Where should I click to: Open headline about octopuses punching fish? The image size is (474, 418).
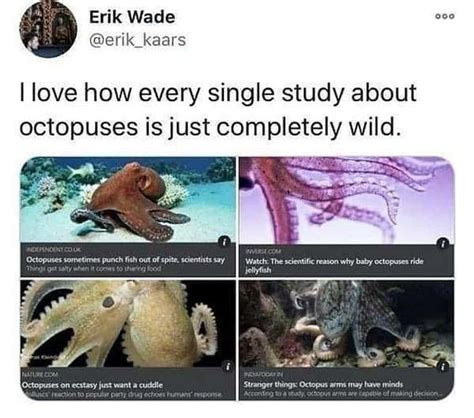[x=126, y=260]
